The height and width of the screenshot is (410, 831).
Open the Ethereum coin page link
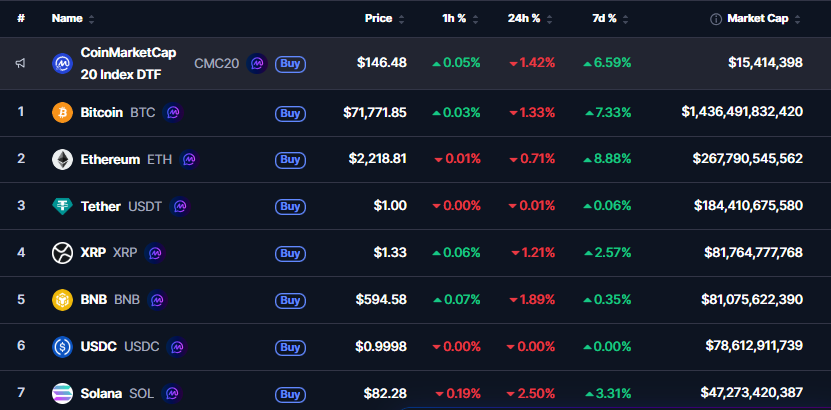click(x=110, y=159)
